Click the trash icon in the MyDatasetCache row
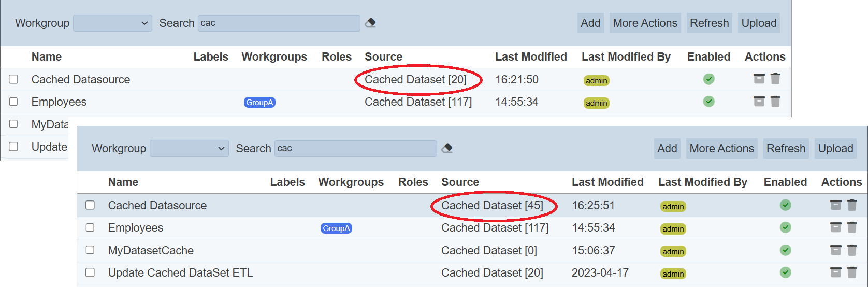868x287 pixels. [852, 250]
